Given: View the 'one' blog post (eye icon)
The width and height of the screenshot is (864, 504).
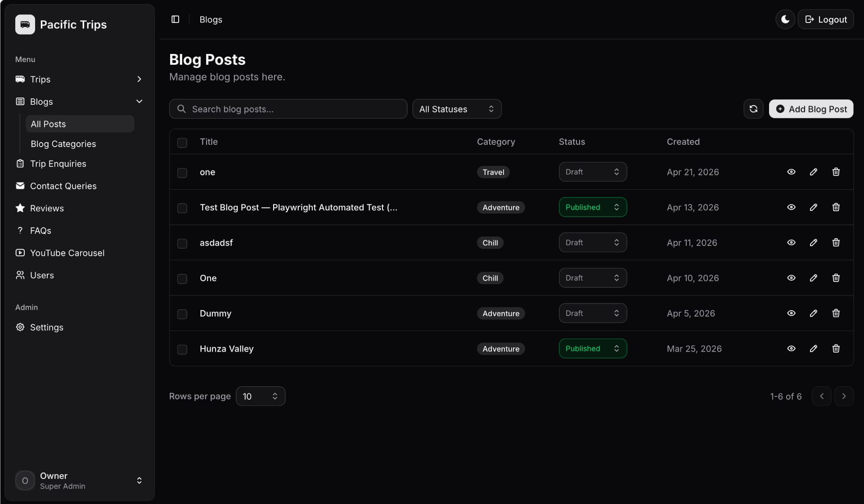Looking at the screenshot, I should tap(791, 172).
